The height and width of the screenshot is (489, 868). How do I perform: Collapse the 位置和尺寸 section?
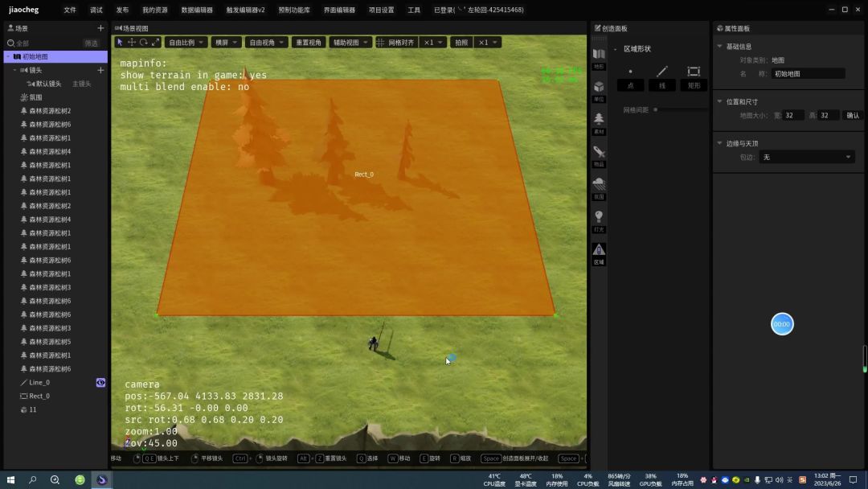(719, 101)
